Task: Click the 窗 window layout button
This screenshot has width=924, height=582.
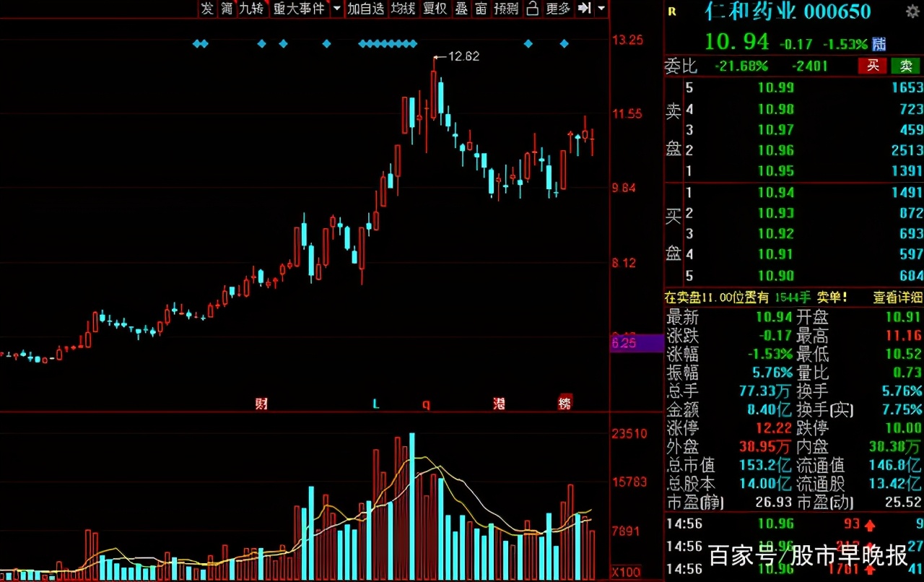Action: (x=481, y=9)
